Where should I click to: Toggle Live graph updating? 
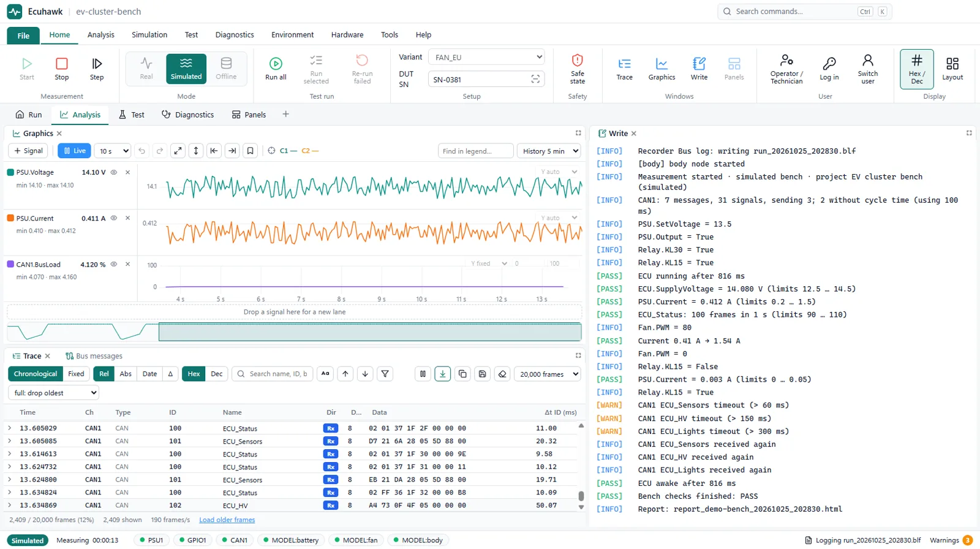point(75,151)
